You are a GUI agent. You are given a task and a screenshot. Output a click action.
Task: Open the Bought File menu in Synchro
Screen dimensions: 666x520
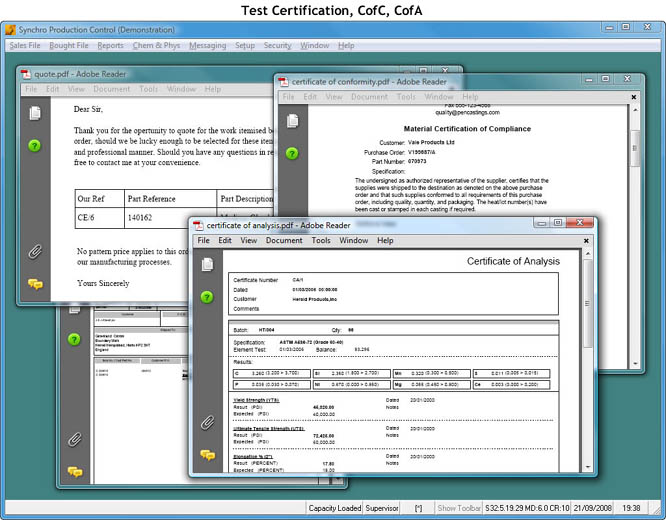click(69, 45)
